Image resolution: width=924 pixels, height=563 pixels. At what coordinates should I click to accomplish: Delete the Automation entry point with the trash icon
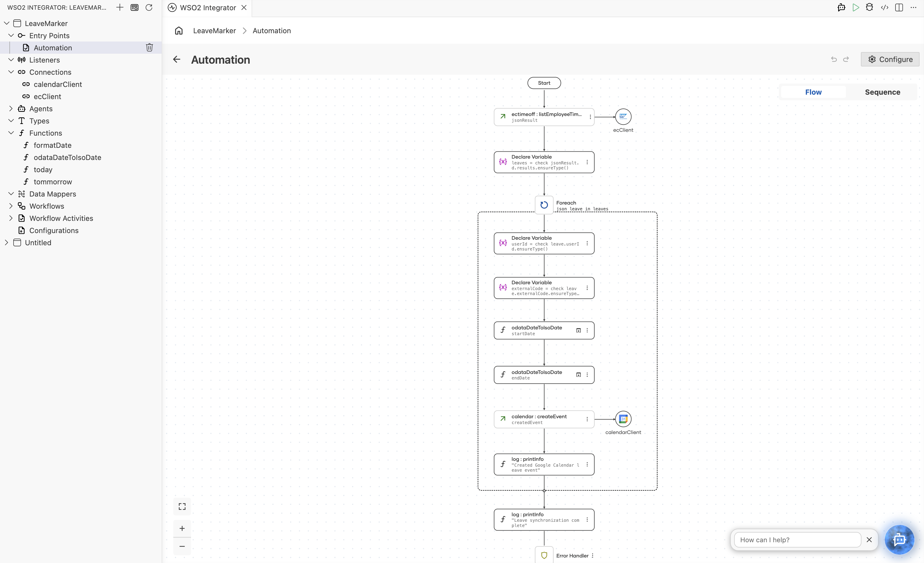pos(149,48)
